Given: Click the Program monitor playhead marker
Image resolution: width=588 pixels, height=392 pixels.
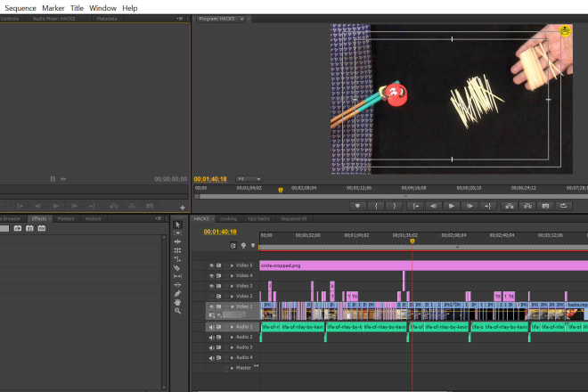Looking at the screenshot, I should click(281, 190).
